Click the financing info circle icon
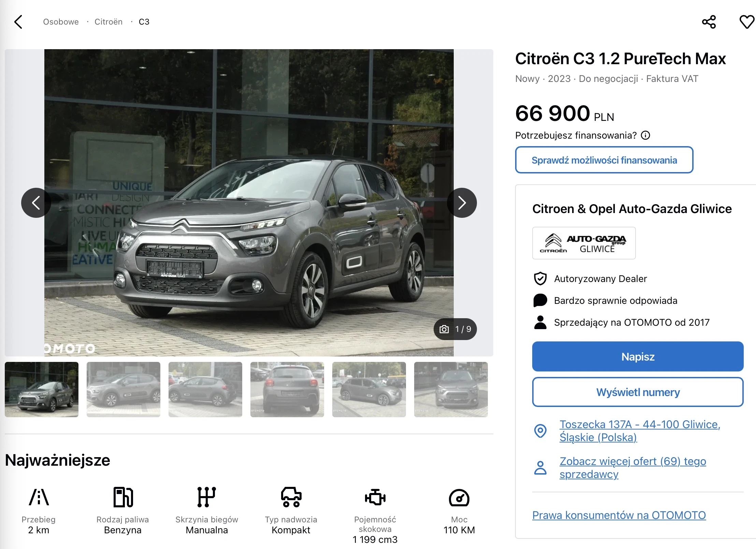Viewport: 756px width, 549px height. 645,136
